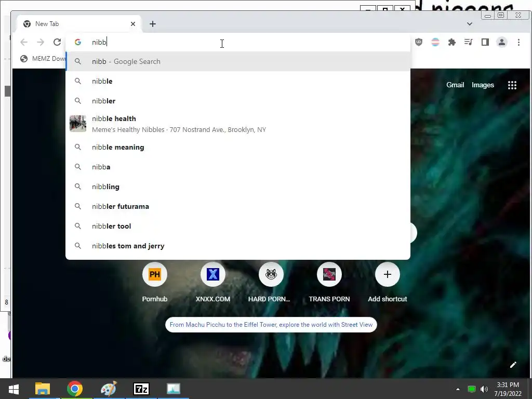Open the Images link
The image size is (532, 399).
tap(483, 85)
